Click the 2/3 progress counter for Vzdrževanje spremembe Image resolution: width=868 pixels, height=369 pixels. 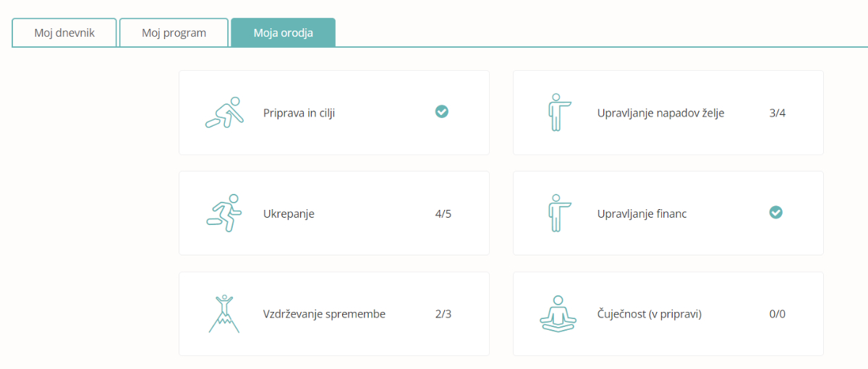coord(443,314)
